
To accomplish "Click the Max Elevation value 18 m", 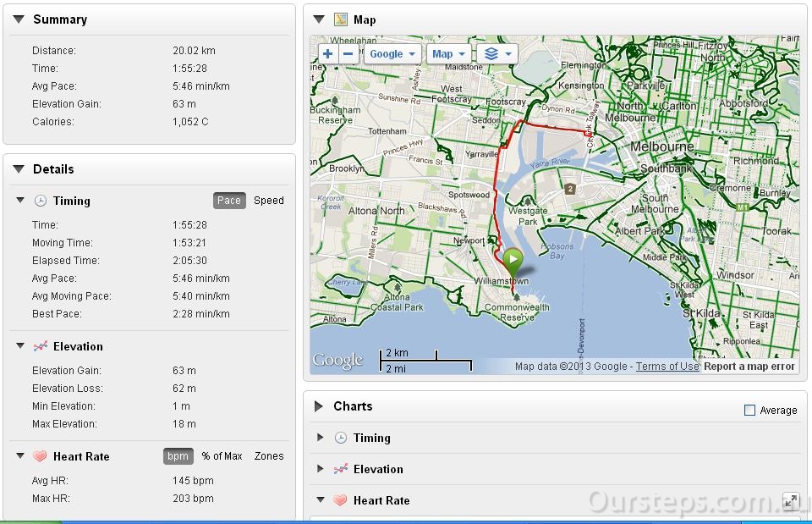I will point(184,424).
